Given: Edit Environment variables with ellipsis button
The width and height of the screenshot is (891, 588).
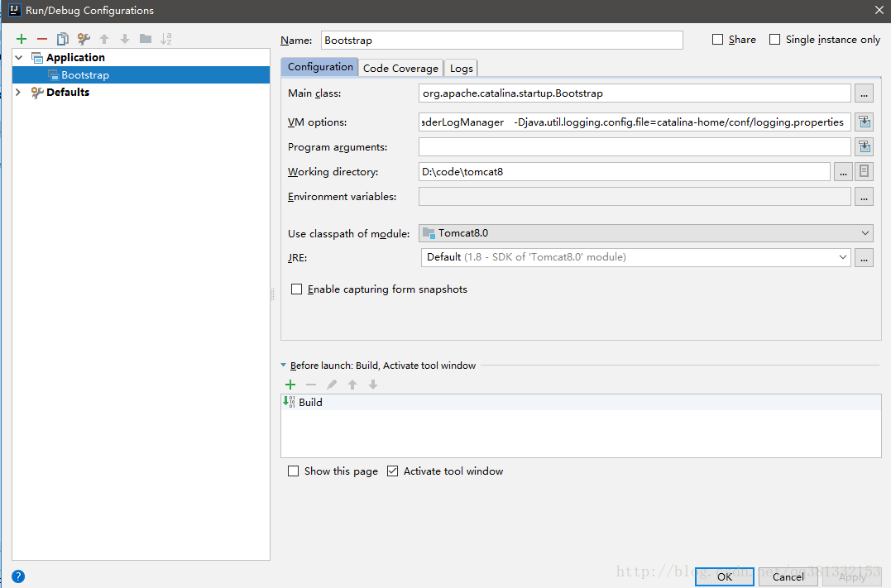Looking at the screenshot, I should [864, 197].
